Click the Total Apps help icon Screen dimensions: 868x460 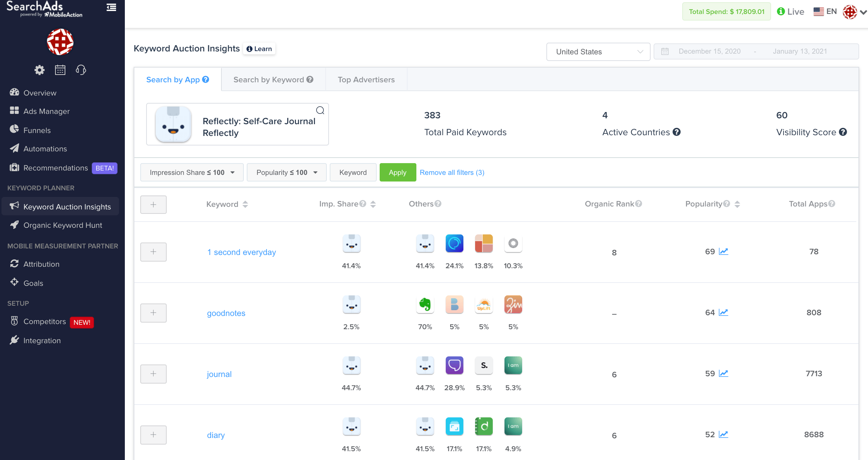pos(832,204)
